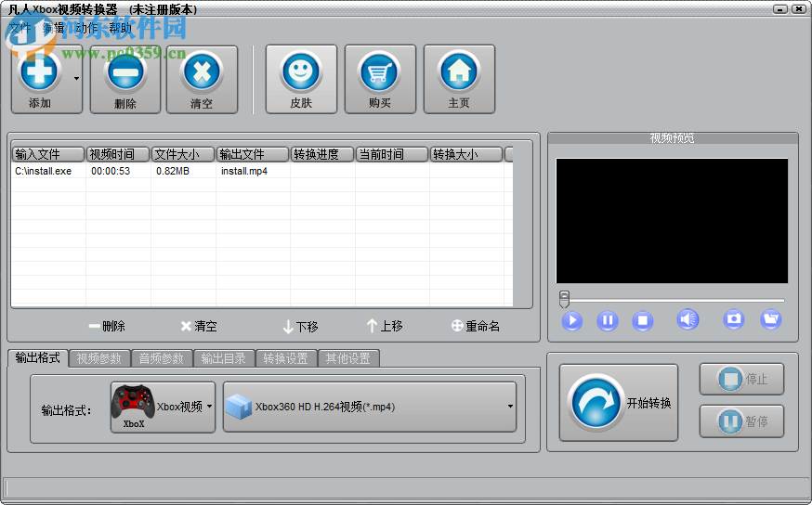Click the video preview seek slider handle

565,299
